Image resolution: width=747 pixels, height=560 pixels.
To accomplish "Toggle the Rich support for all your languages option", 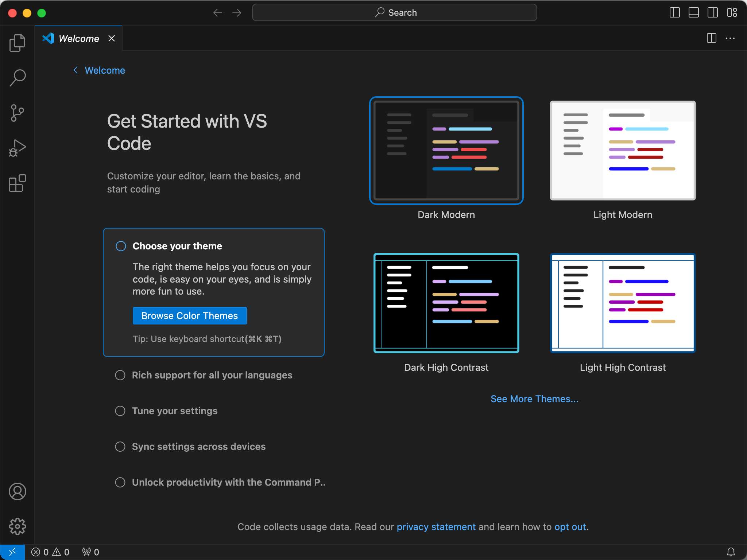I will pyautogui.click(x=119, y=375).
